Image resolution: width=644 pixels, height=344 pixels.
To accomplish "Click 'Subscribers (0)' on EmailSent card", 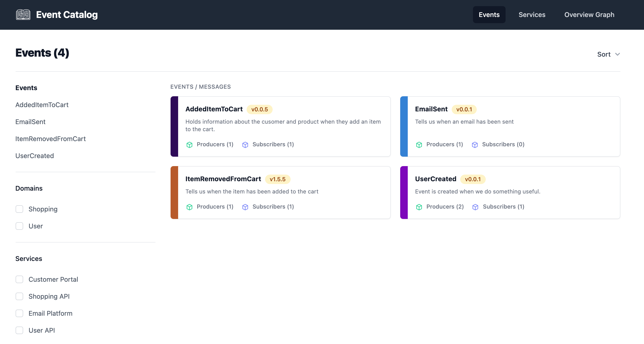I will 503,144.
